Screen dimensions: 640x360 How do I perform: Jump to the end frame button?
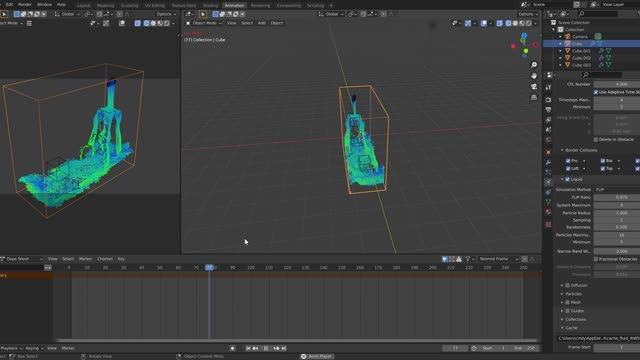point(284,348)
